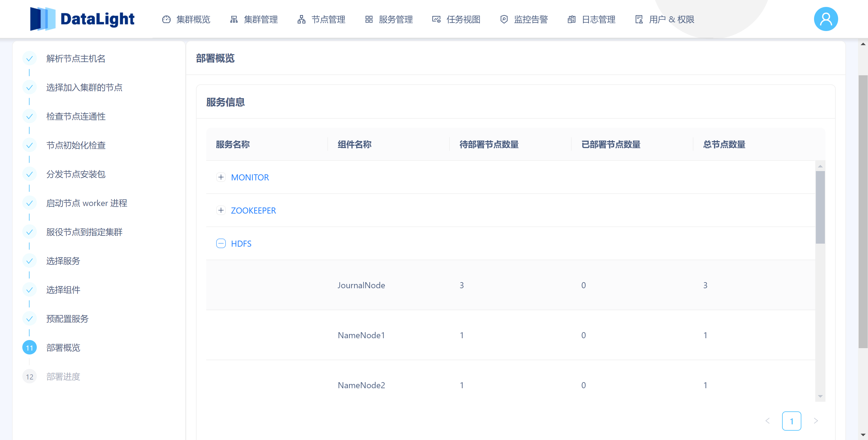Click the ZOOKEEPER service link
868x440 pixels.
(x=253, y=211)
